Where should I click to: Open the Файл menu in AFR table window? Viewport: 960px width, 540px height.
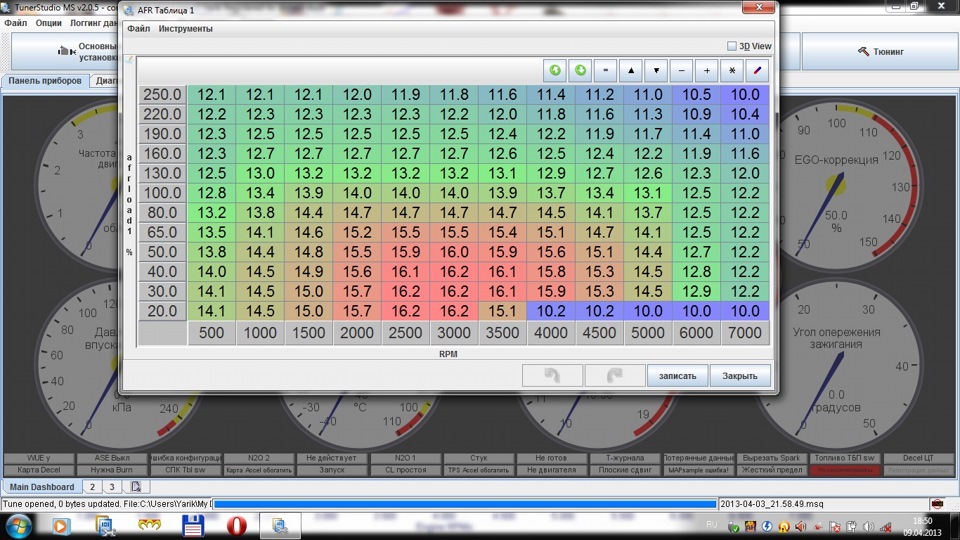[x=138, y=29]
